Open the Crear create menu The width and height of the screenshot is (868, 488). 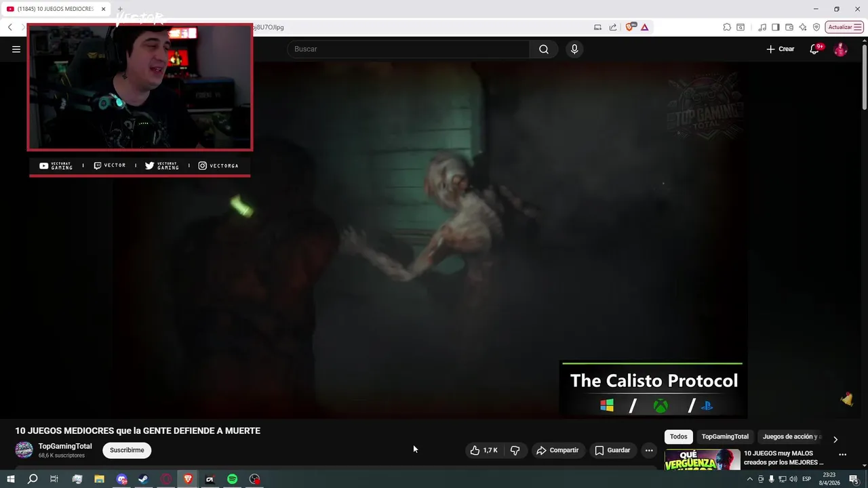click(x=781, y=49)
